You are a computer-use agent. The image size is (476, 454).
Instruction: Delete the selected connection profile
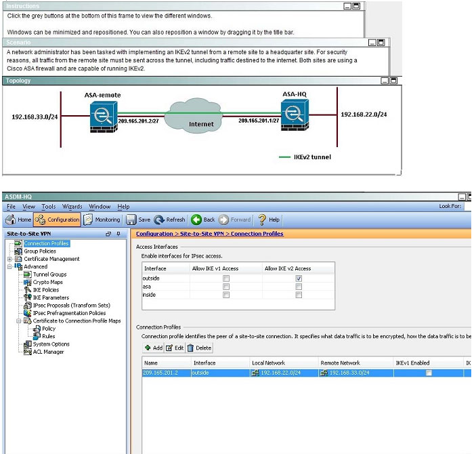(200, 348)
